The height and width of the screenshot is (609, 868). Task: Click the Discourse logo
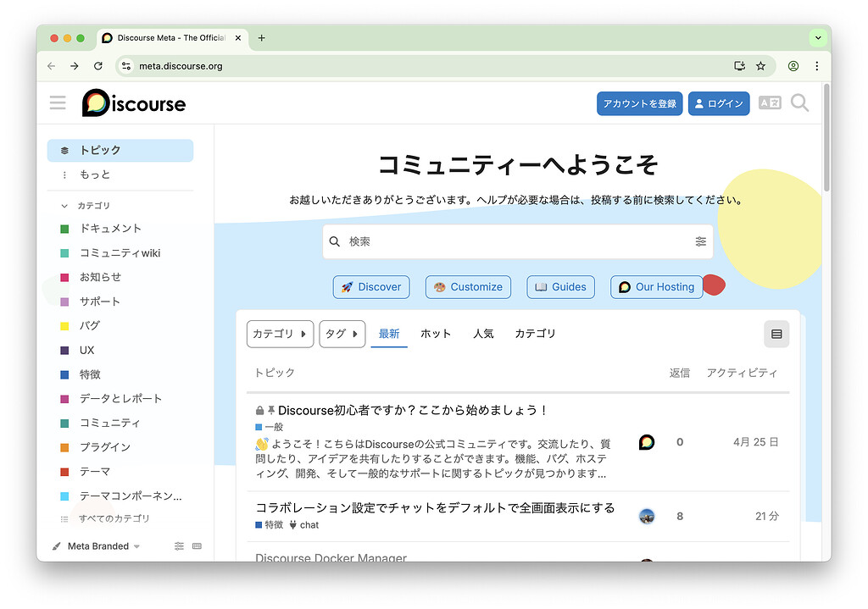(x=134, y=103)
